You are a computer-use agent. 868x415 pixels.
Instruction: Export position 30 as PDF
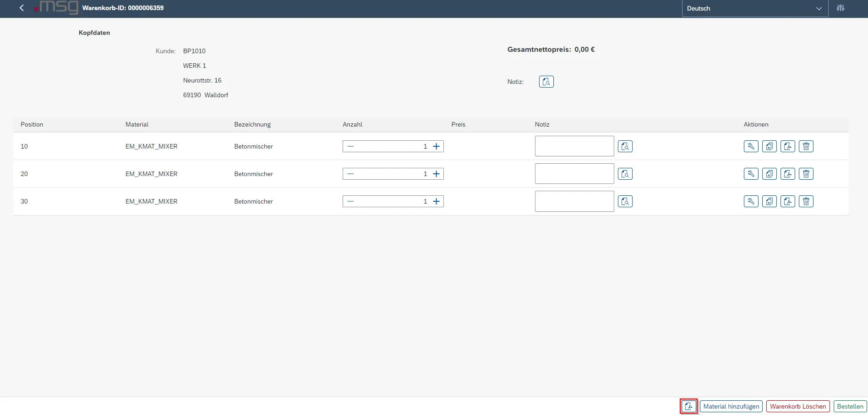[787, 201]
